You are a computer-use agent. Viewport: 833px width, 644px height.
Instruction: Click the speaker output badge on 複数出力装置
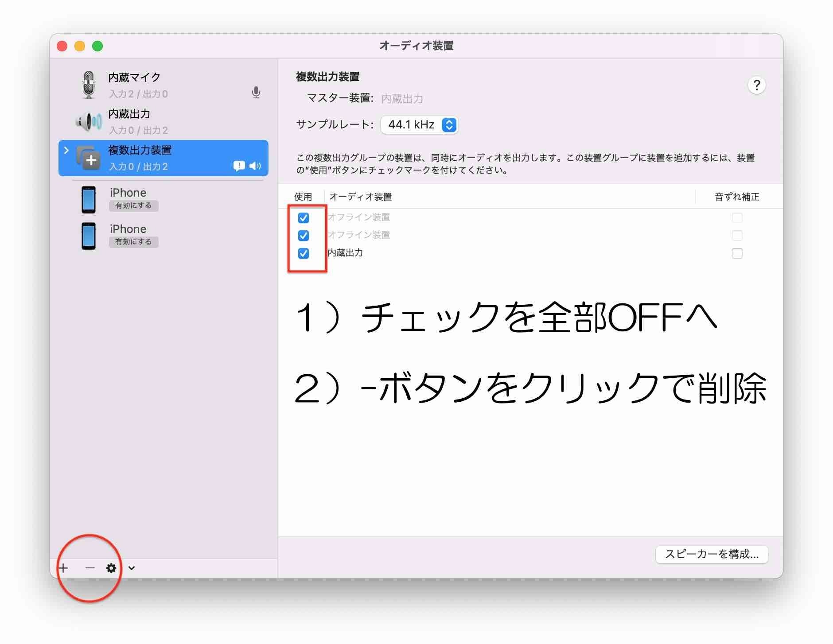point(255,166)
